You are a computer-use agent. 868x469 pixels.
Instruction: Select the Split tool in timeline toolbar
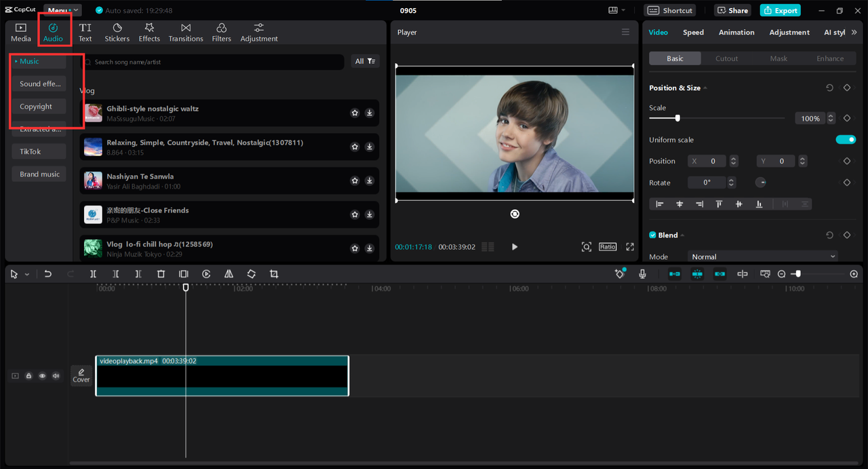click(93, 274)
